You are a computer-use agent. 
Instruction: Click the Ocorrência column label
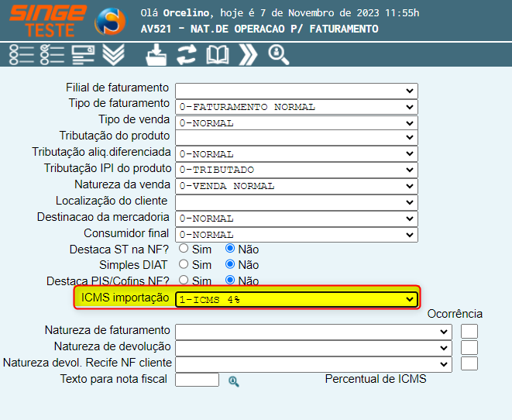(x=455, y=314)
